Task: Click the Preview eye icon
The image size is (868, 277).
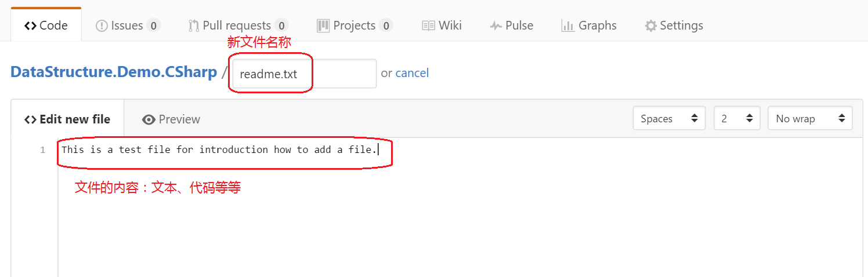Action: (149, 119)
